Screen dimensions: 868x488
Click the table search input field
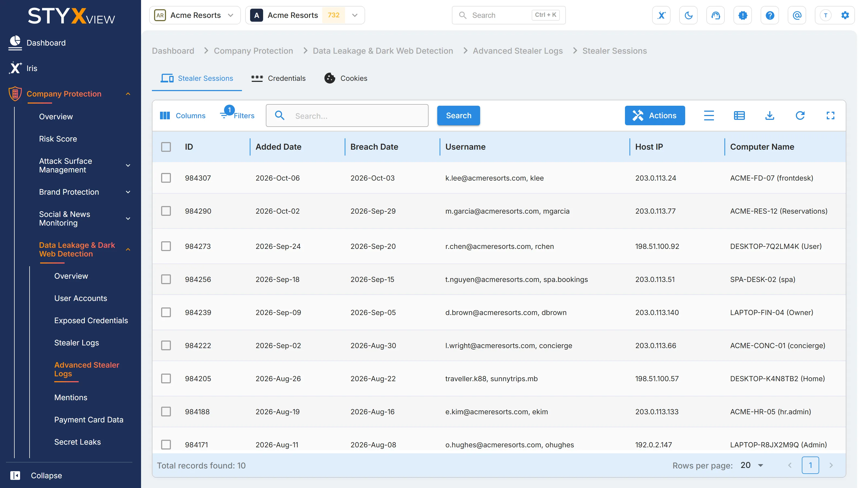pos(347,115)
